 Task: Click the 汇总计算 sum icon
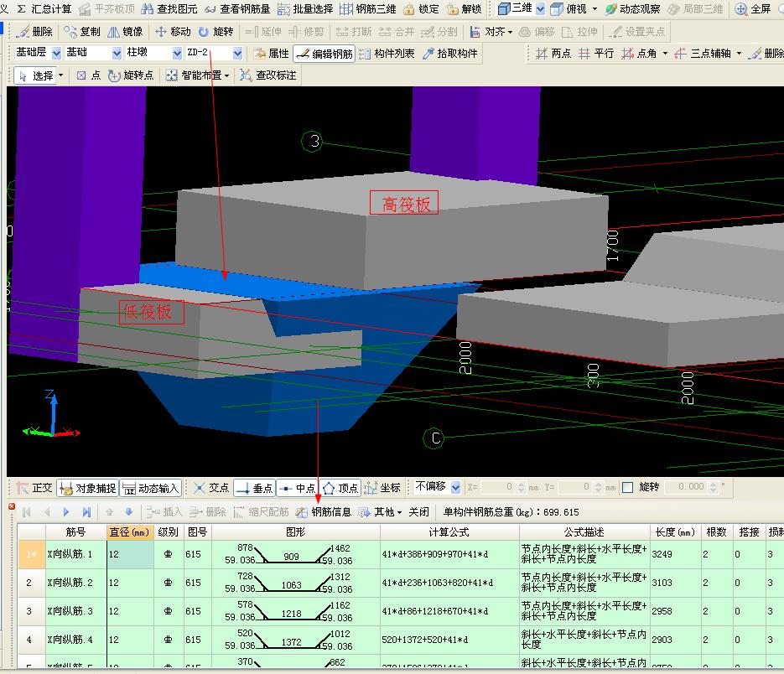22,9
